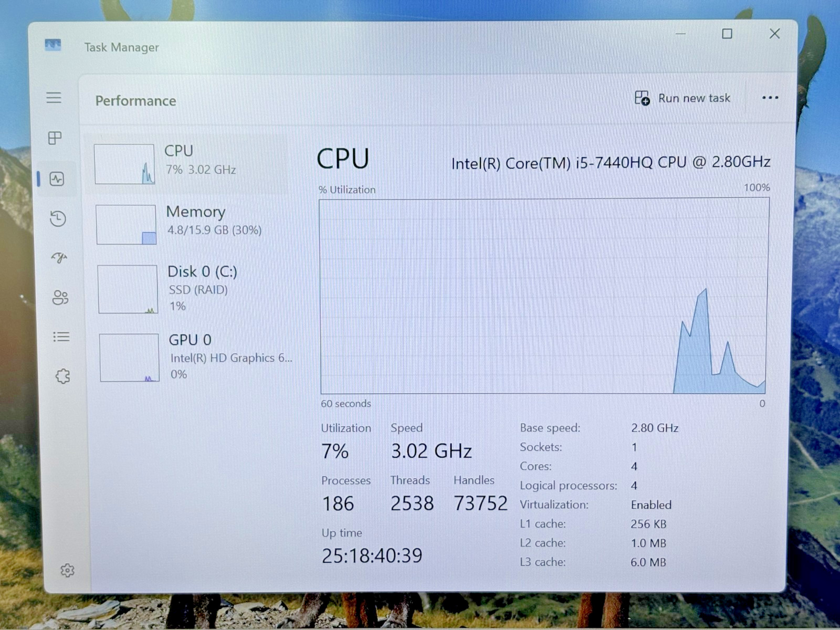This screenshot has width=840, height=630.
Task: Click the 73752 handles value
Action: pos(481,503)
